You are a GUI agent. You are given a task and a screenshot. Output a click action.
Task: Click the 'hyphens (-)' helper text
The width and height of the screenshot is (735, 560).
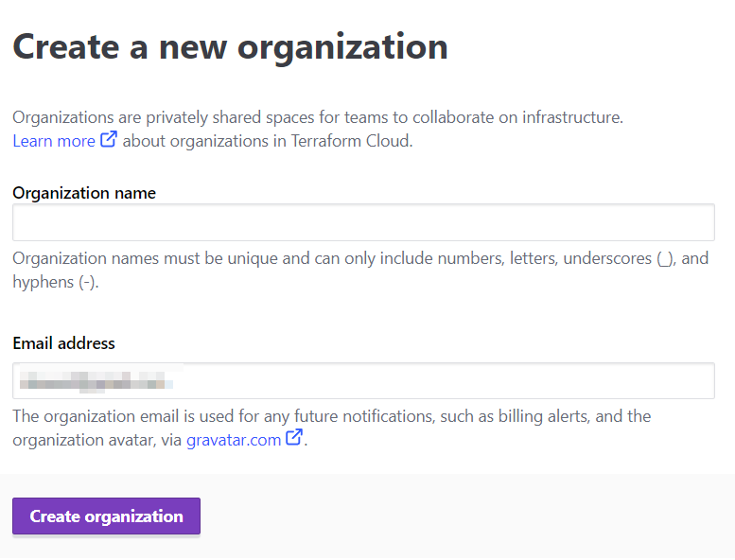coord(55,282)
